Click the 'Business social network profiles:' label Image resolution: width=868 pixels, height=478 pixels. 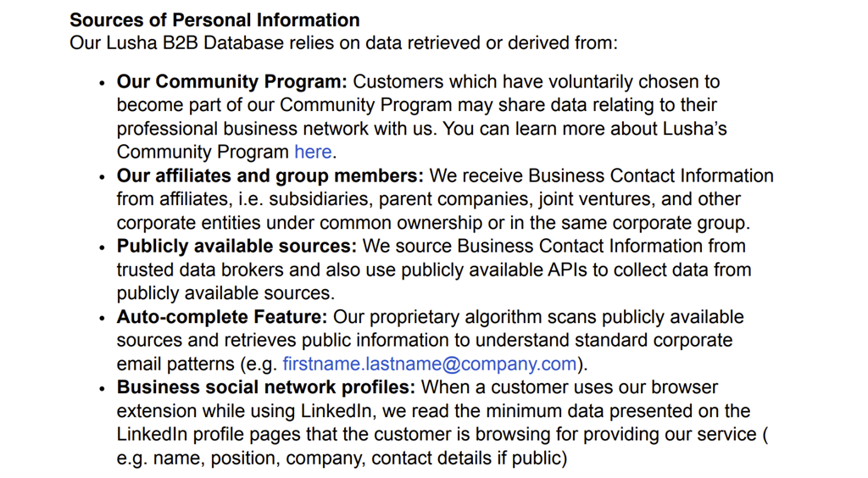[x=266, y=388]
